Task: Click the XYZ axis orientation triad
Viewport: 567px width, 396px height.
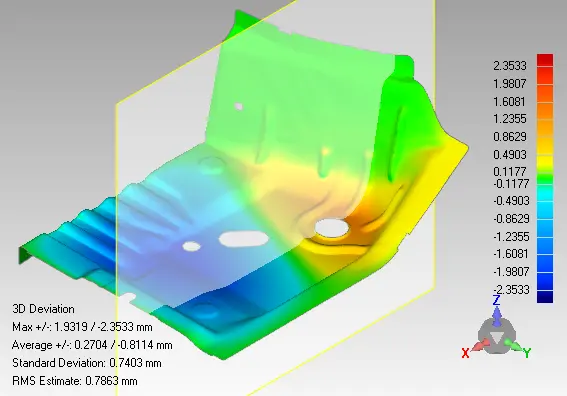Action: pos(496,328)
